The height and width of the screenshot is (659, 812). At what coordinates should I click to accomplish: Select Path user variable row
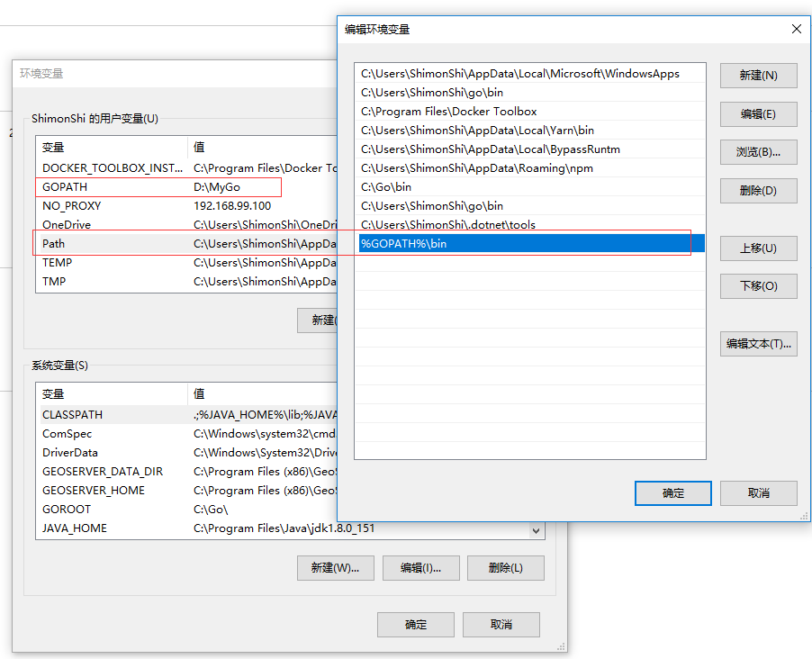(x=186, y=243)
